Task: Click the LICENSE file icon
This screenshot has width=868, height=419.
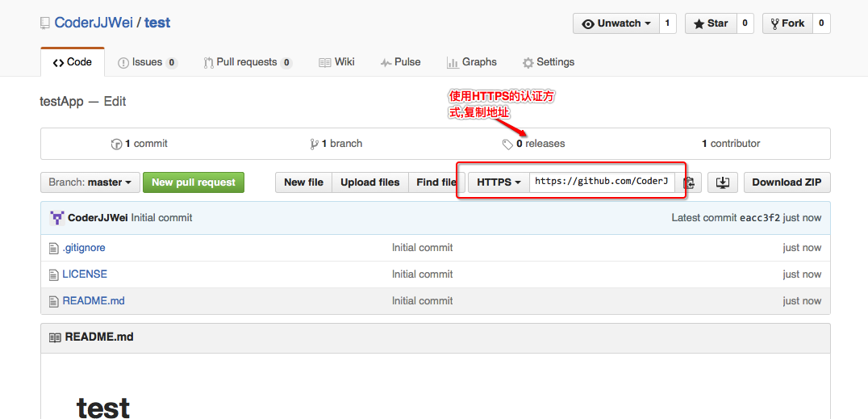Action: pyautogui.click(x=54, y=275)
